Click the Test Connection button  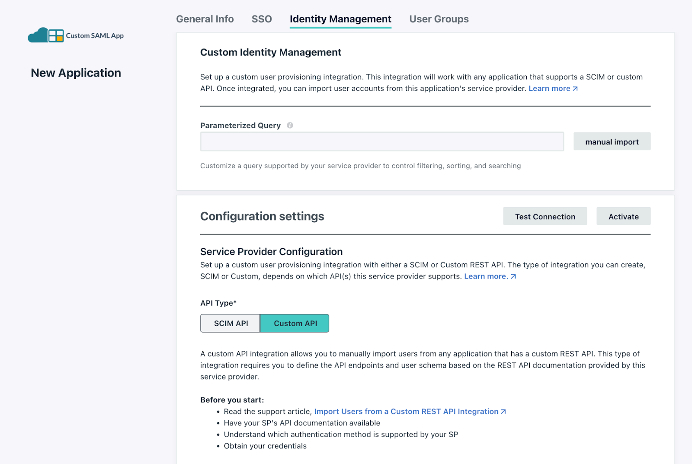pyautogui.click(x=545, y=216)
